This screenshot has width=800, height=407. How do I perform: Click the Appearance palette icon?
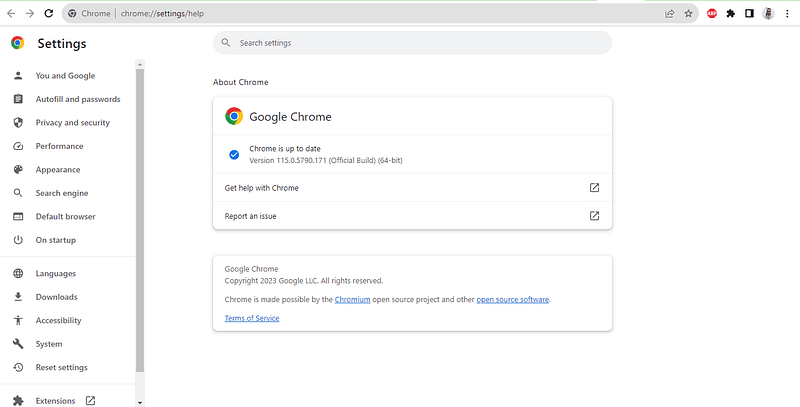coord(18,169)
